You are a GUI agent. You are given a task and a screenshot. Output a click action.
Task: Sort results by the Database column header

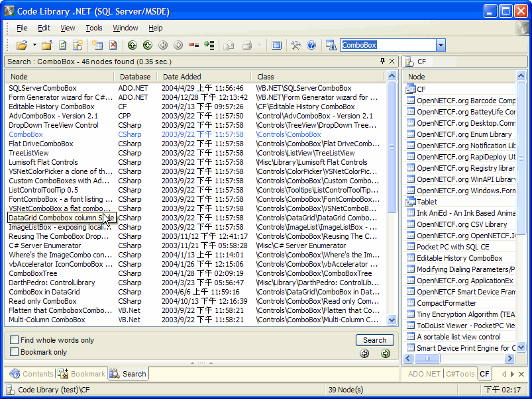[x=135, y=77]
